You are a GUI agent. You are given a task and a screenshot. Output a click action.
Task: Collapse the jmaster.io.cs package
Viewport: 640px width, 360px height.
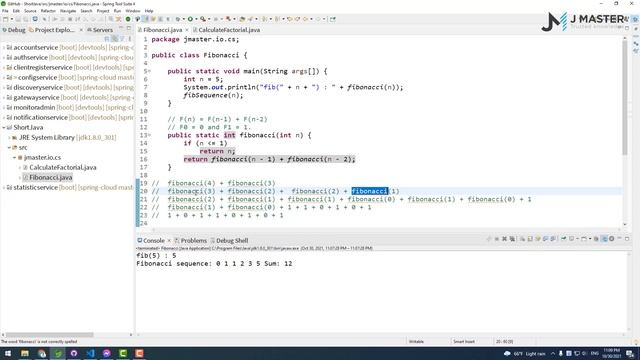[x=14, y=157]
